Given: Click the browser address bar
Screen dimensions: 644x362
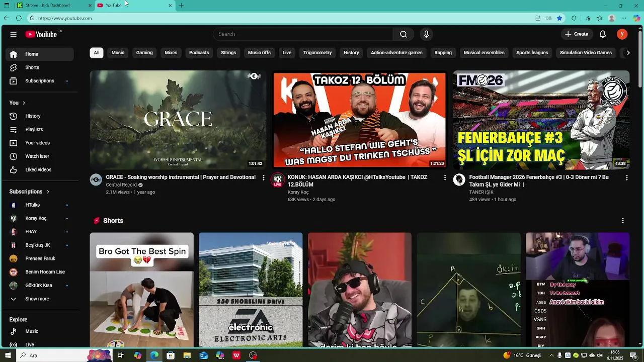Looking at the screenshot, I should tap(282, 18).
